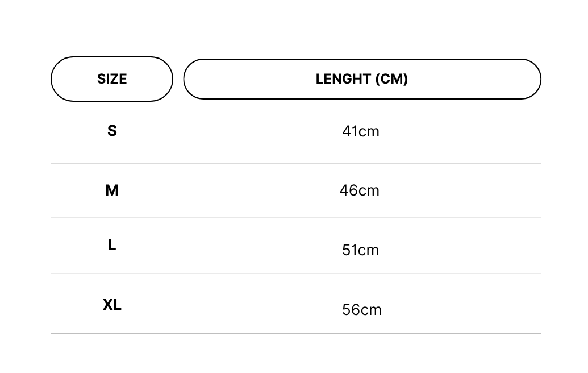Click the 41cm length value
Screen dimensions: 588x373
point(361,131)
